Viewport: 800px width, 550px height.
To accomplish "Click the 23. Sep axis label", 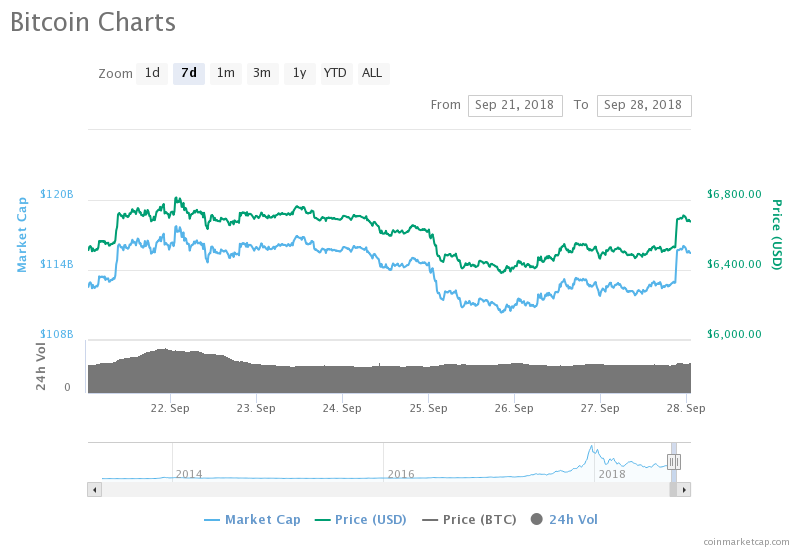I will tap(256, 408).
